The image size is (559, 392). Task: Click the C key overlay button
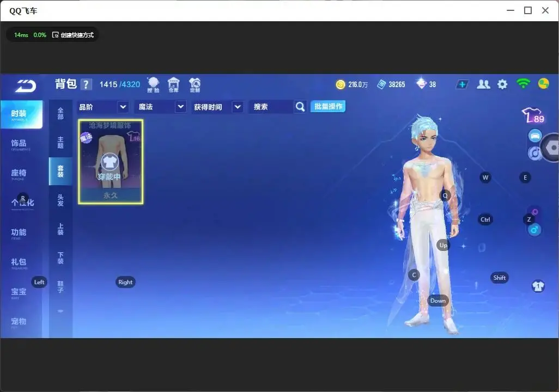pos(414,275)
